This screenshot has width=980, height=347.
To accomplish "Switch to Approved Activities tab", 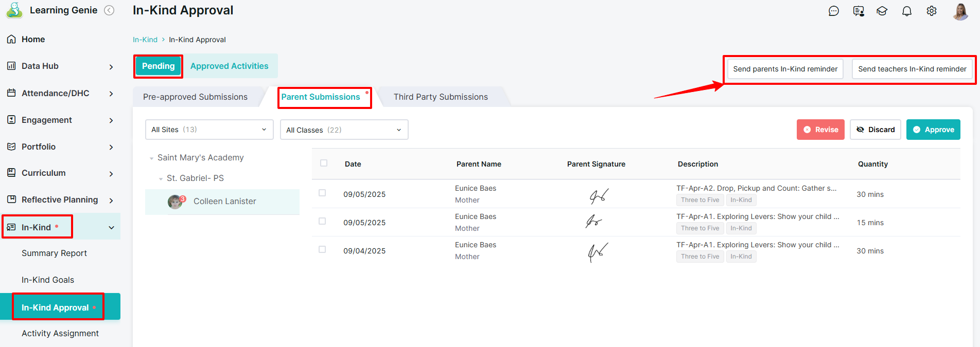I will 229,66.
